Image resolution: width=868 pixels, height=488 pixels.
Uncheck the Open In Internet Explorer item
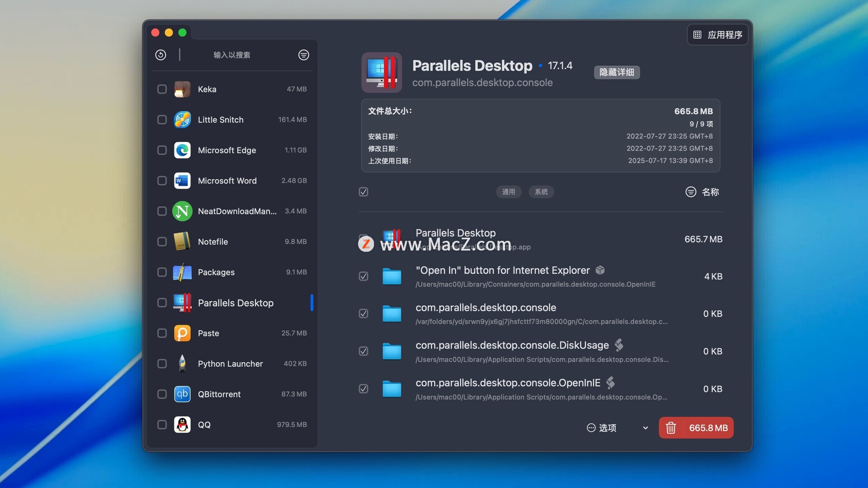click(363, 277)
